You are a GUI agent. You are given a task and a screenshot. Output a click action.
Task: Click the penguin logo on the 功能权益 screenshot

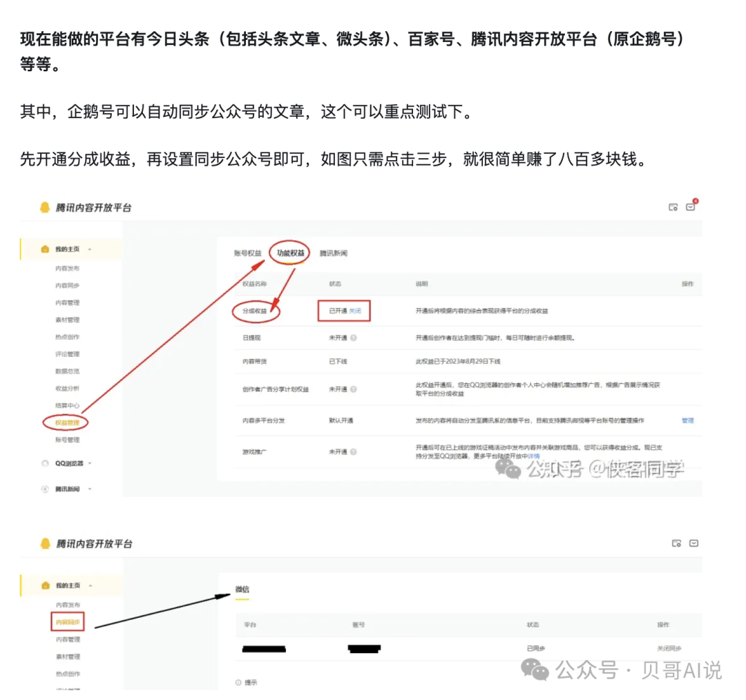pyautogui.click(x=45, y=207)
